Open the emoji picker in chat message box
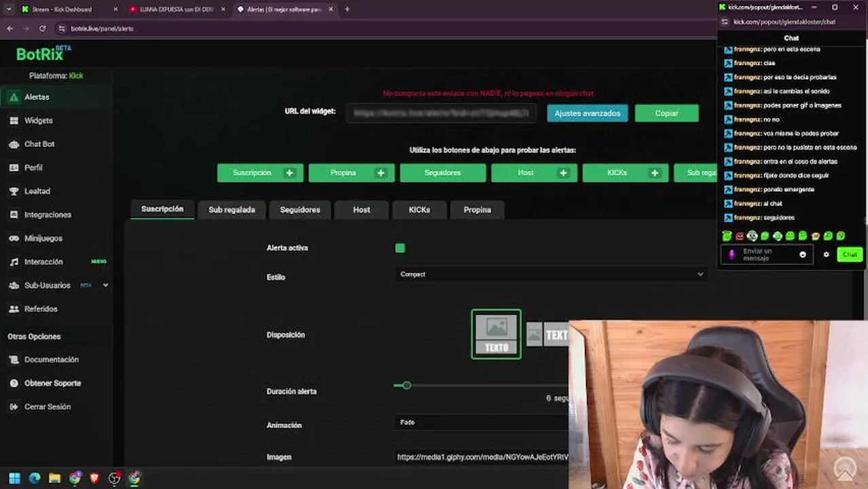Viewport: 868px width, 489px height. 803,255
